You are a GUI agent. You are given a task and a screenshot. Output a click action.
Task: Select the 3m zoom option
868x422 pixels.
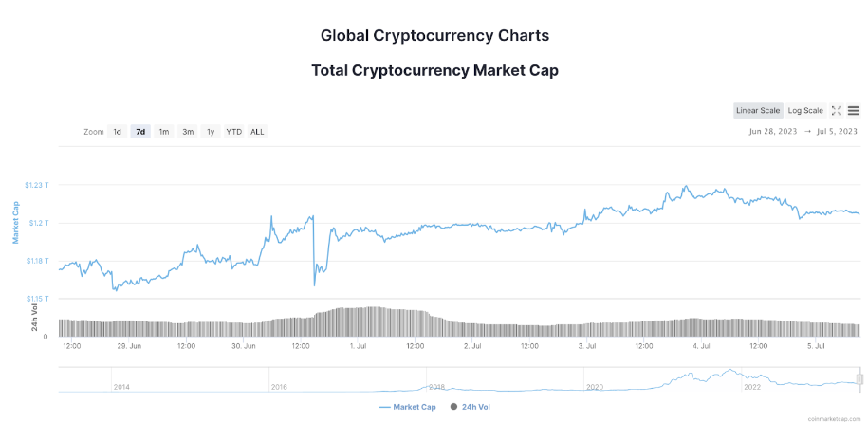[188, 132]
